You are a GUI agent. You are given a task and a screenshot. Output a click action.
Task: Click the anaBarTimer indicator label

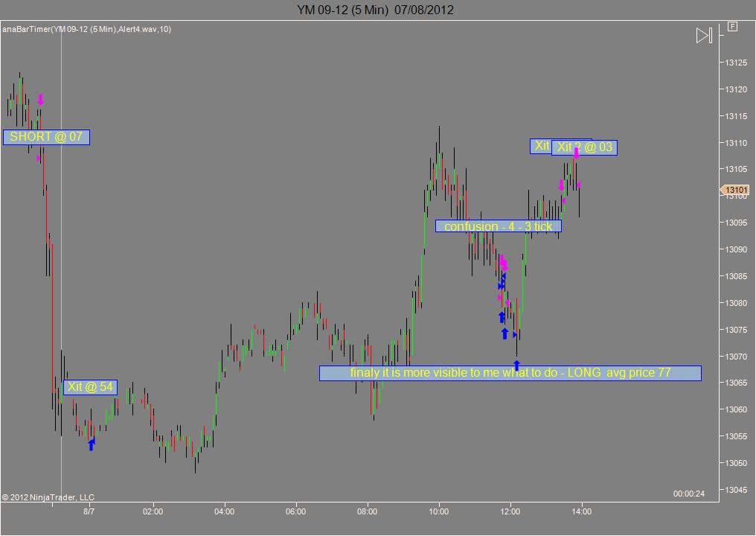click(86, 29)
